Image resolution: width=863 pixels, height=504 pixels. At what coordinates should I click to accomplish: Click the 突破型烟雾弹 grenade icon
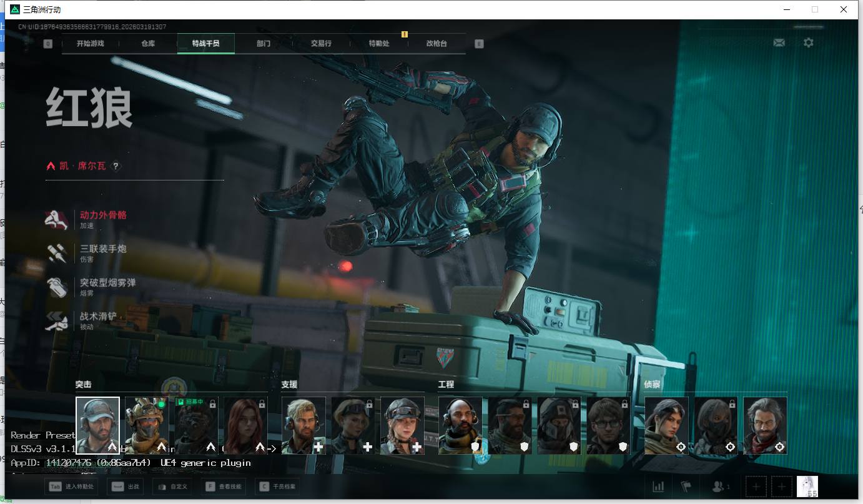tap(57, 287)
